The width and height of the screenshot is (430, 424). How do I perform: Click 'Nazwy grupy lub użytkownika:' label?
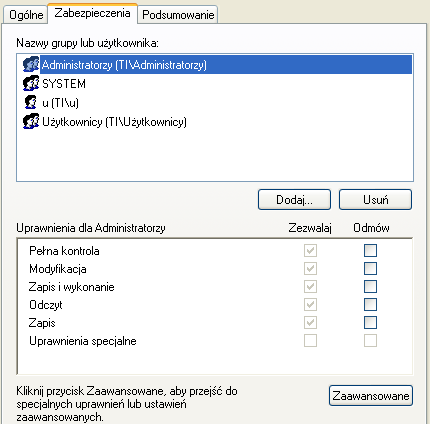pos(87,43)
